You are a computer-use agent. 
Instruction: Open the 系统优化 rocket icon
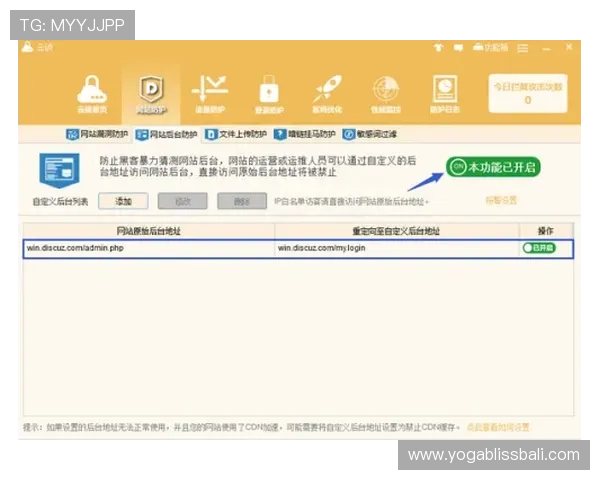coord(328,94)
